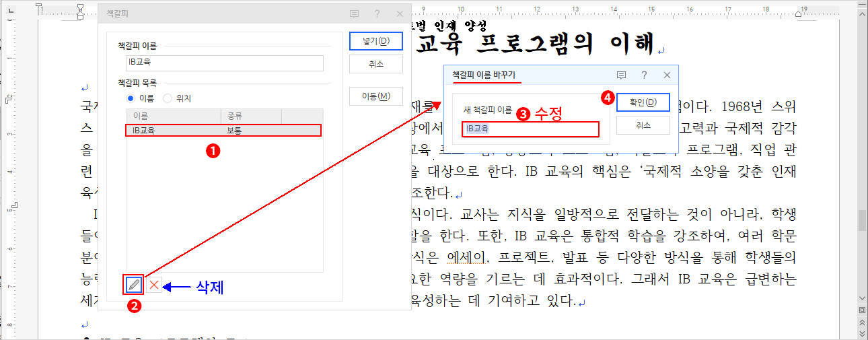Select the 이름 sort radio button
This screenshot has height=340, width=868.
(x=131, y=98)
